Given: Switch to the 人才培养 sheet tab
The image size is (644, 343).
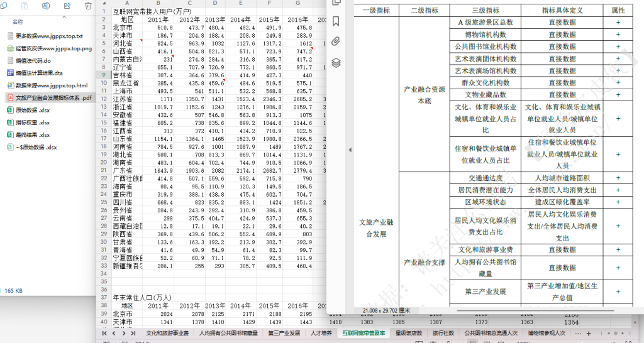Looking at the screenshot, I should click(321, 333).
